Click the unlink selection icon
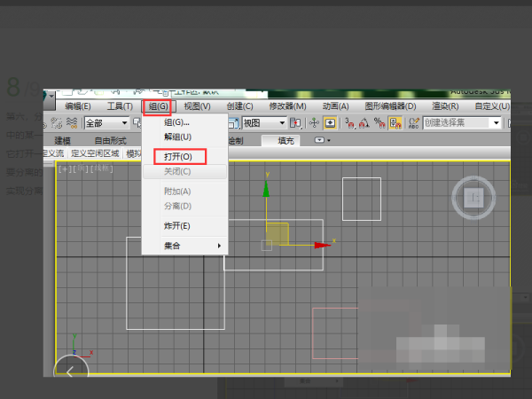 [57, 123]
